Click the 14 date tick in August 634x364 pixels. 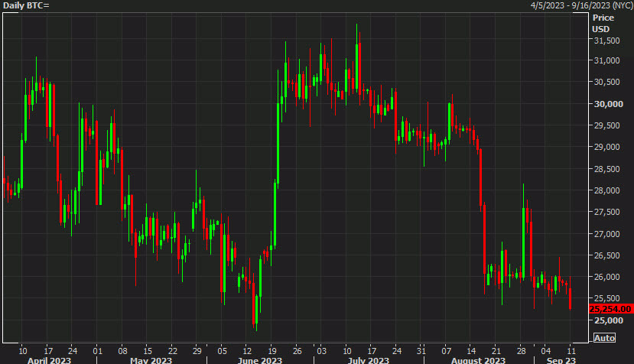471,351
